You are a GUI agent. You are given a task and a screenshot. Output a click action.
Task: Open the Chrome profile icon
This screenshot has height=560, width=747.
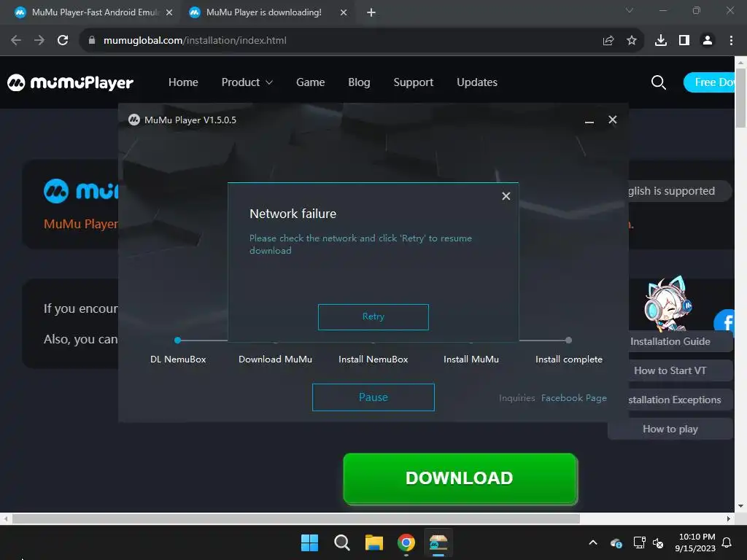(x=708, y=41)
